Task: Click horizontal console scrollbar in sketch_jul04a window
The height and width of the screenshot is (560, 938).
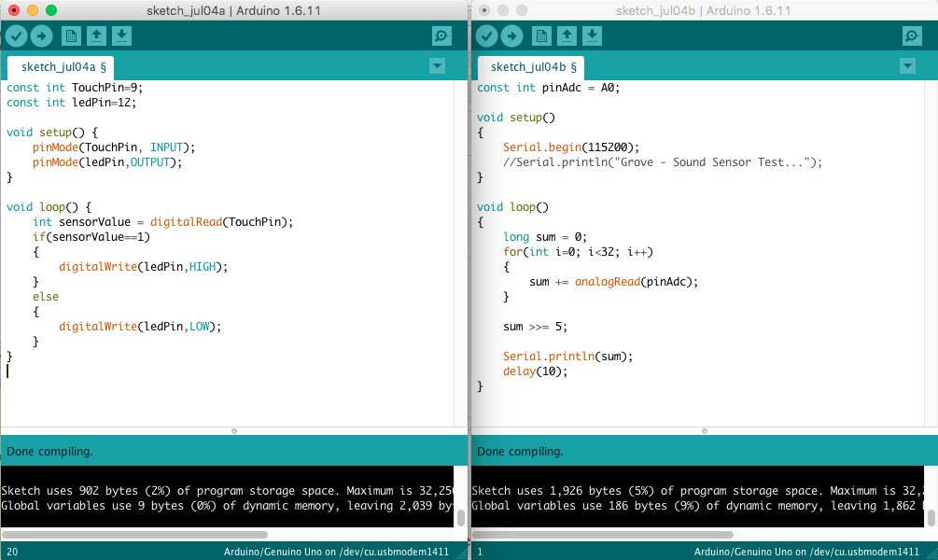Action: 134,534
